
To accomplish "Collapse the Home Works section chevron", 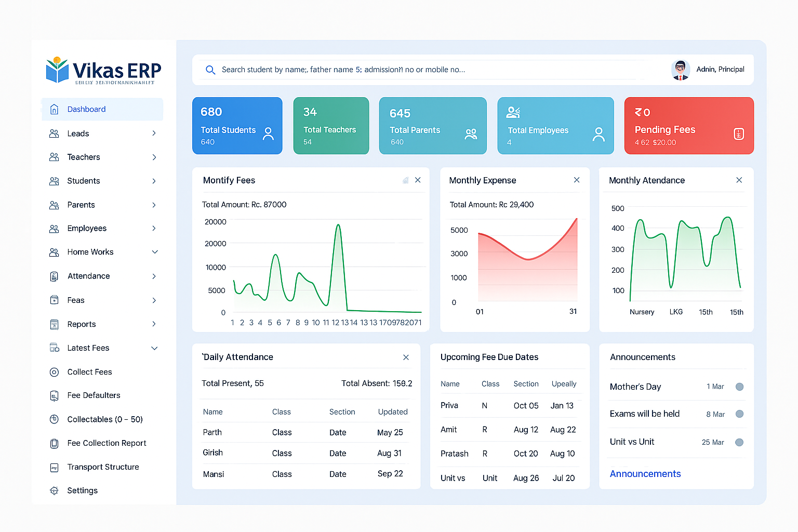I will (x=154, y=252).
